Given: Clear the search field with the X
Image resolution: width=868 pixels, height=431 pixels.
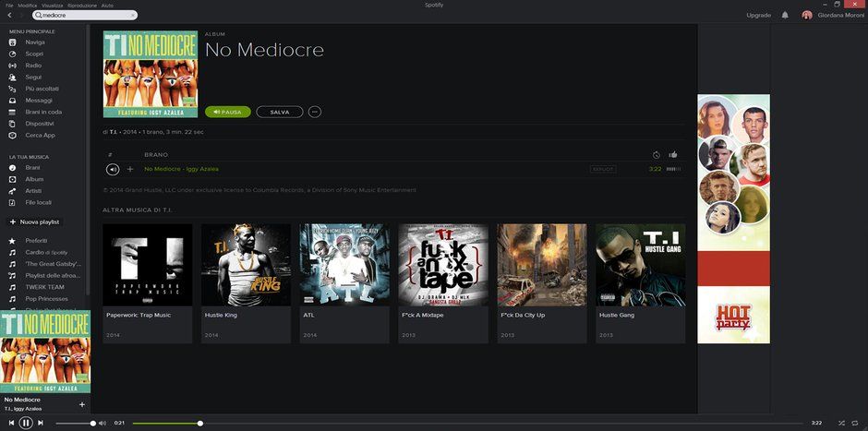Looking at the screenshot, I should tap(133, 16).
